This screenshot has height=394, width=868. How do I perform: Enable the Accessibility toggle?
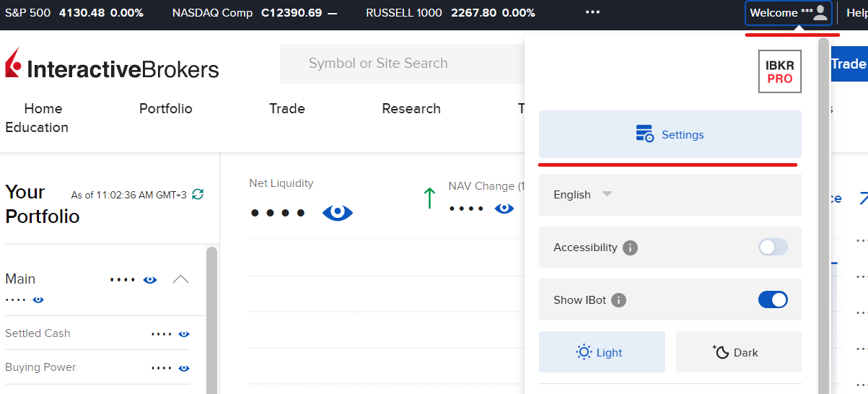773,248
